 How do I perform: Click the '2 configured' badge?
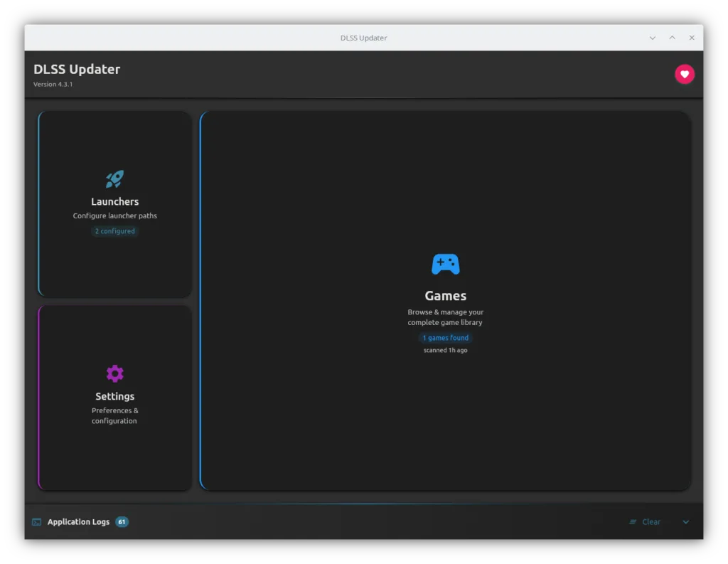114,231
